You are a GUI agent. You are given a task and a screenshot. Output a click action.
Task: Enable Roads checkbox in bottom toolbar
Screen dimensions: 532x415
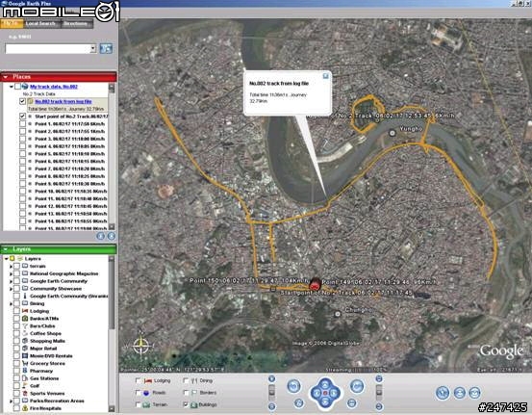[x=139, y=393]
